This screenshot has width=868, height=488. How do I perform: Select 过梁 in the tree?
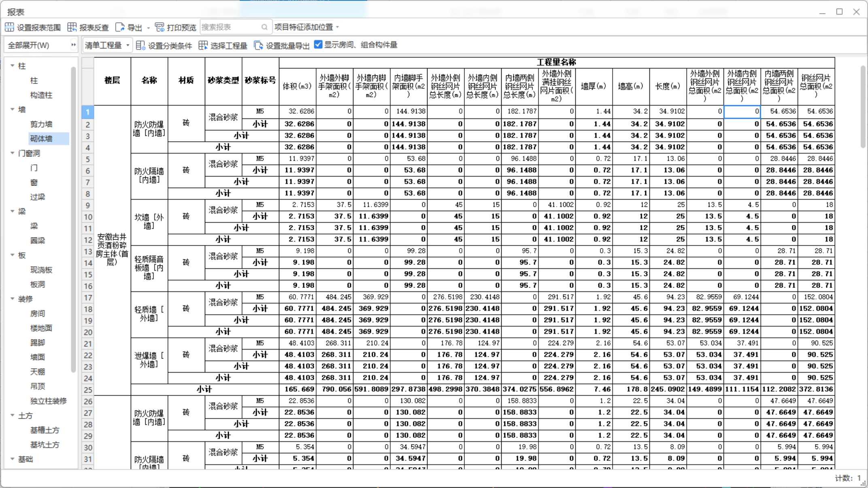(x=38, y=197)
